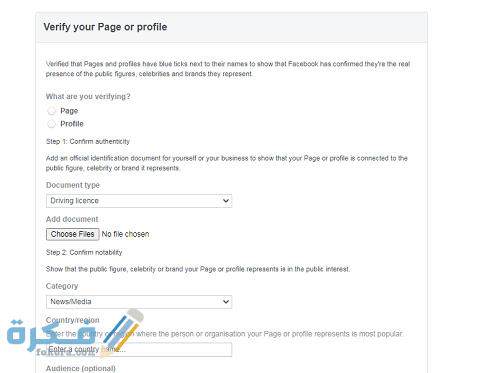The width and height of the screenshot is (480, 373).
Task: Click the 'Step 2: Confirm notability' text
Action: point(84,253)
